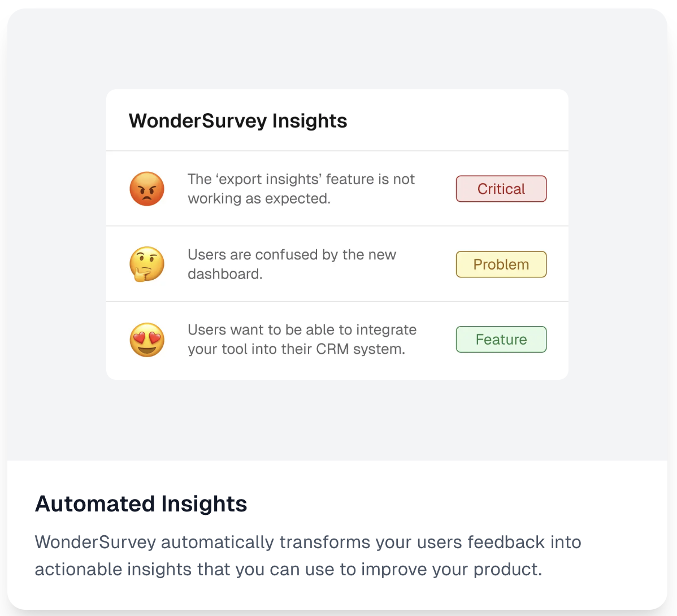Select the third insight row about CRM
677x616 pixels.
pyautogui.click(x=337, y=340)
